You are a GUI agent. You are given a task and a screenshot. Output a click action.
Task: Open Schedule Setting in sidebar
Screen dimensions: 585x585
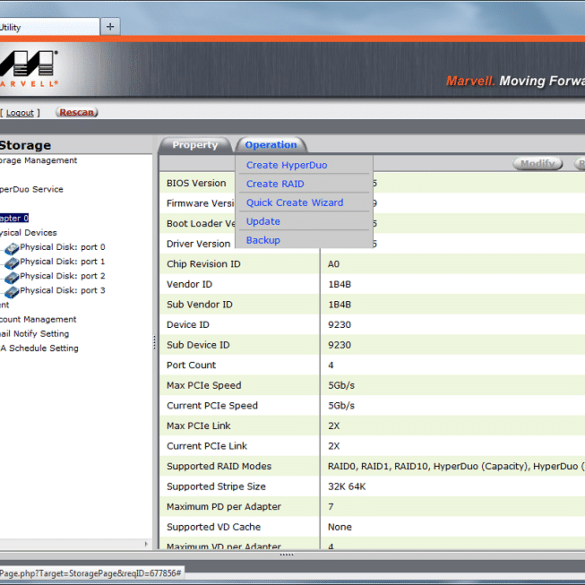[39, 348]
